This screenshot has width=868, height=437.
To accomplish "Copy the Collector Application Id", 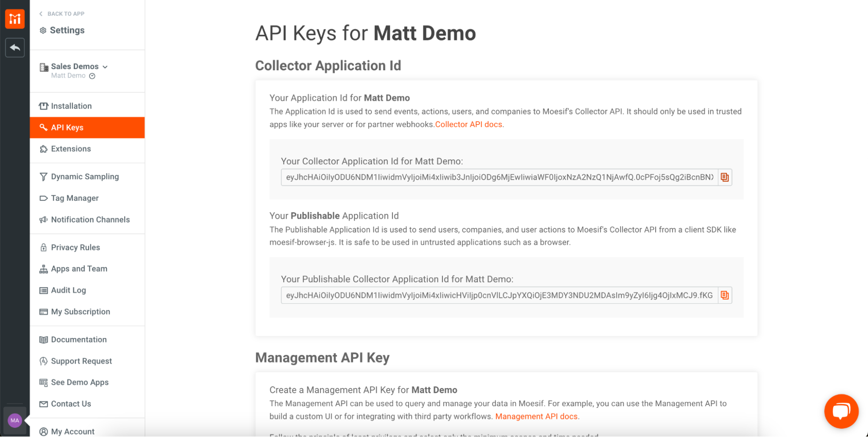I will pos(724,177).
